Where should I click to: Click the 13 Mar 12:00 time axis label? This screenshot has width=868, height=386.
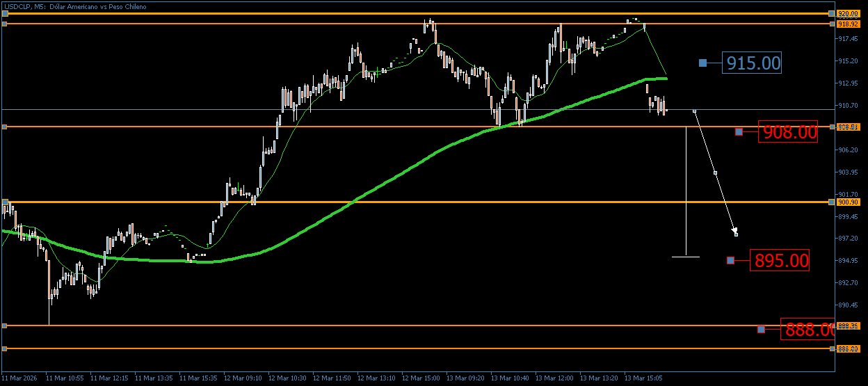tap(554, 378)
